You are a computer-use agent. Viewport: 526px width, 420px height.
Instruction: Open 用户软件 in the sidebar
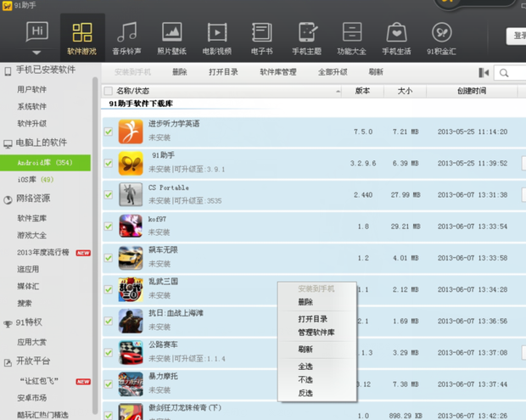point(32,90)
